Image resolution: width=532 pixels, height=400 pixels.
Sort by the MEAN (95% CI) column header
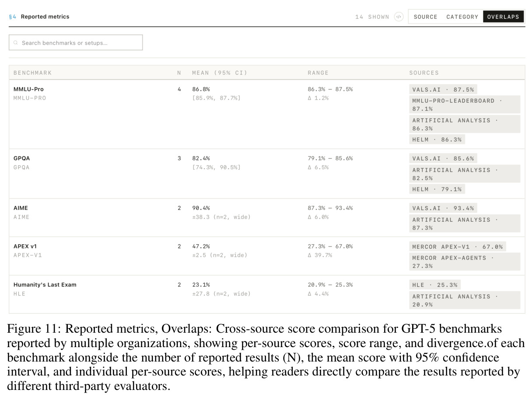[x=220, y=73]
